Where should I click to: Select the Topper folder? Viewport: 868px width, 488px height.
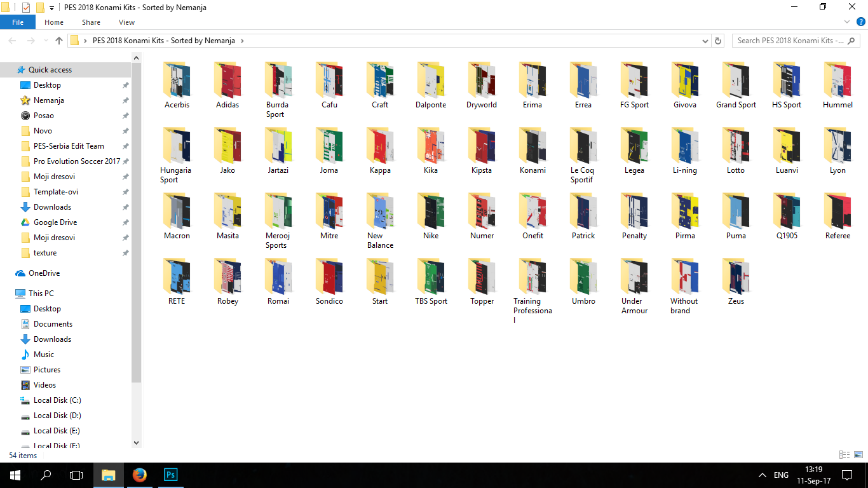482,282
